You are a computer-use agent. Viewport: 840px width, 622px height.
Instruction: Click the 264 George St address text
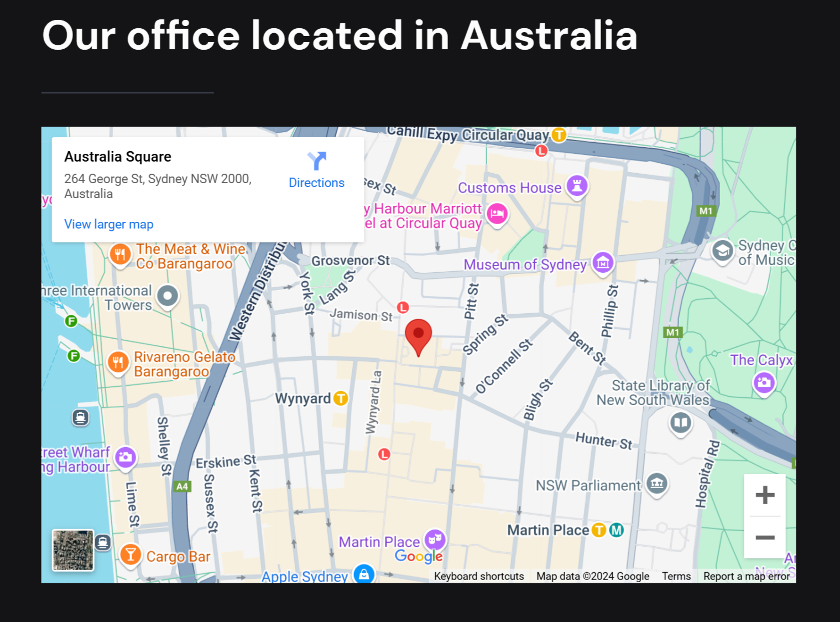click(x=158, y=186)
